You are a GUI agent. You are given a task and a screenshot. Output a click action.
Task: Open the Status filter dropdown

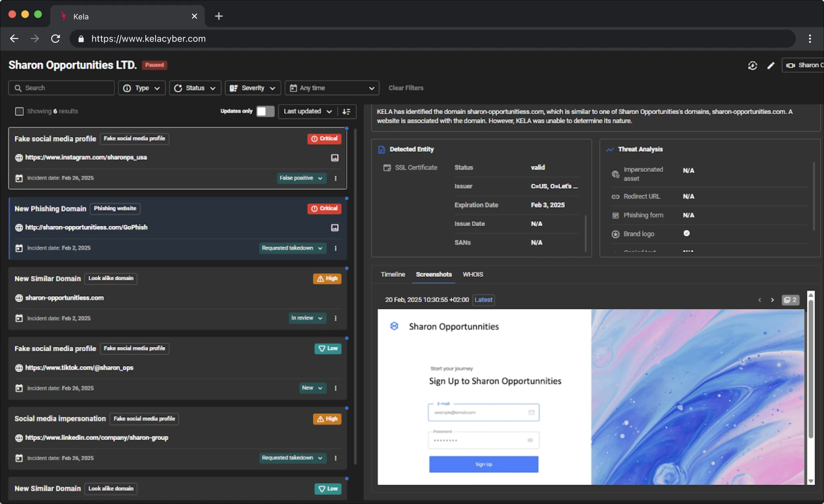coord(195,88)
